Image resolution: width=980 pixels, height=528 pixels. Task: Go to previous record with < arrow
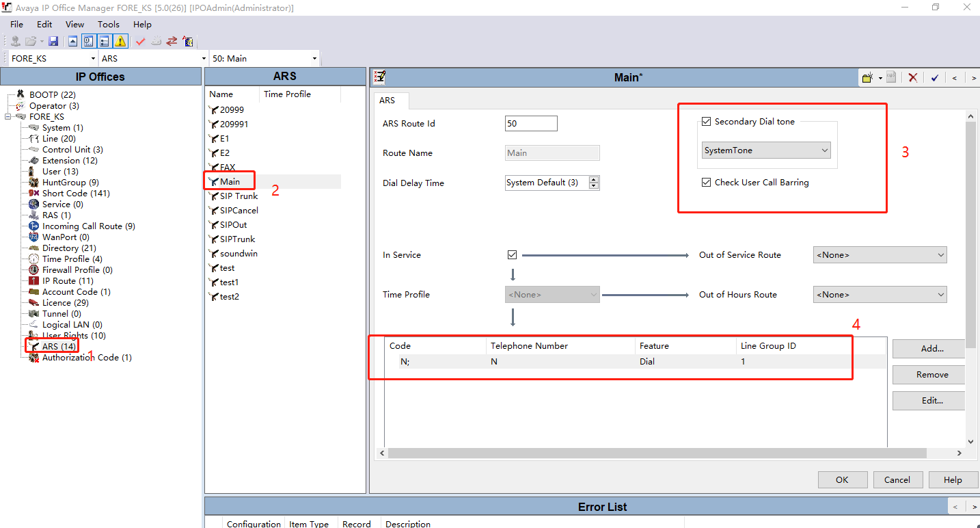[954, 78]
